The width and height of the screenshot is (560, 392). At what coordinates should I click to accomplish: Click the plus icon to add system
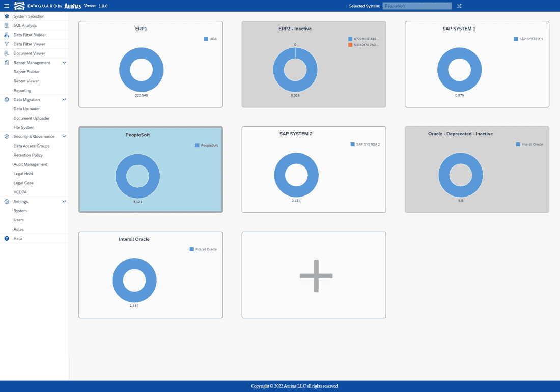pyautogui.click(x=316, y=276)
